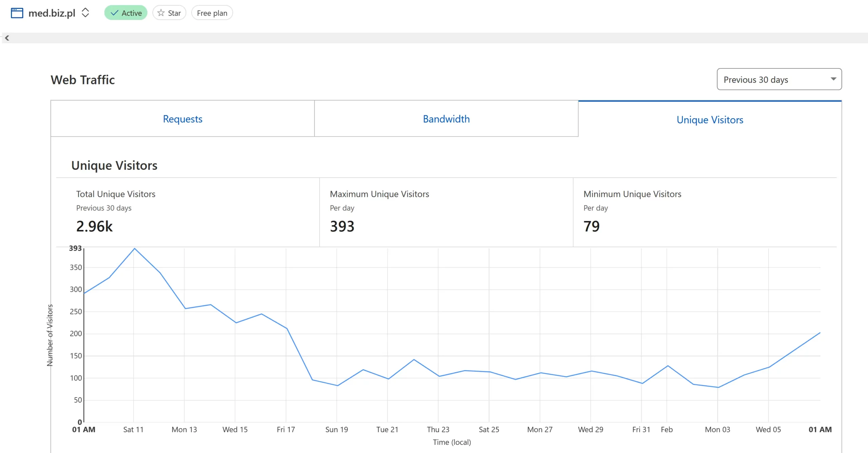Screen dimensions: 868x453
Task: Click the gray horizontal bar near top
Action: [x=434, y=38]
